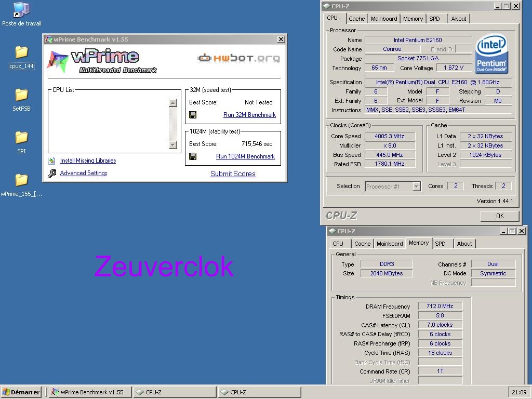
Task: Open Advanced Settings link in wPrime
Action: (x=84, y=173)
